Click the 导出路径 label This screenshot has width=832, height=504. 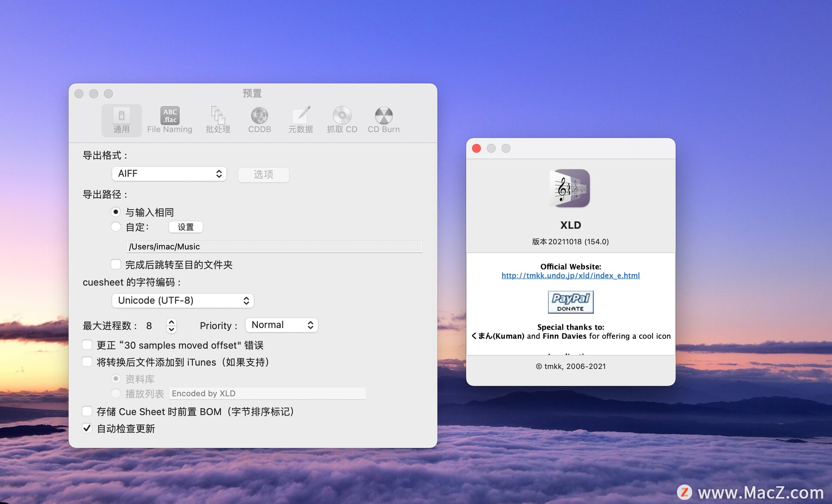(105, 194)
